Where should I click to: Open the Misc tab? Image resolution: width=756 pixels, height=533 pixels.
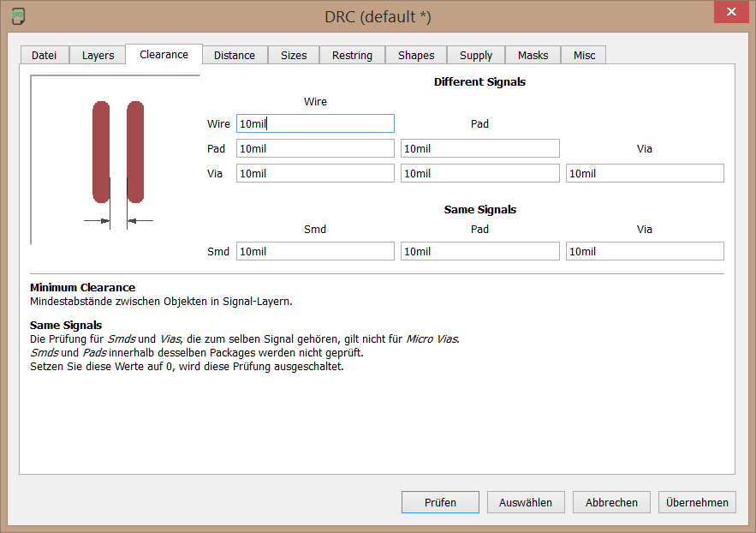[584, 55]
